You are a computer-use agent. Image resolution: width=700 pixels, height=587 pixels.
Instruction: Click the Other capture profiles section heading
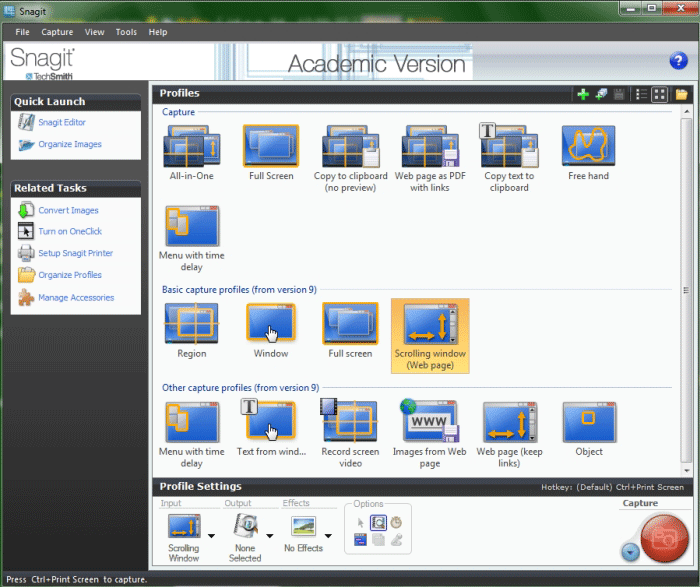240,387
